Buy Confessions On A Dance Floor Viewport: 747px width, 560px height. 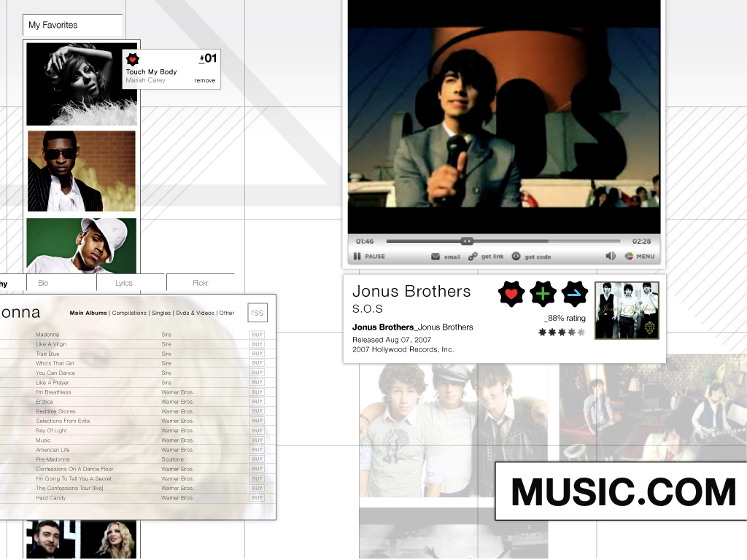258,469
